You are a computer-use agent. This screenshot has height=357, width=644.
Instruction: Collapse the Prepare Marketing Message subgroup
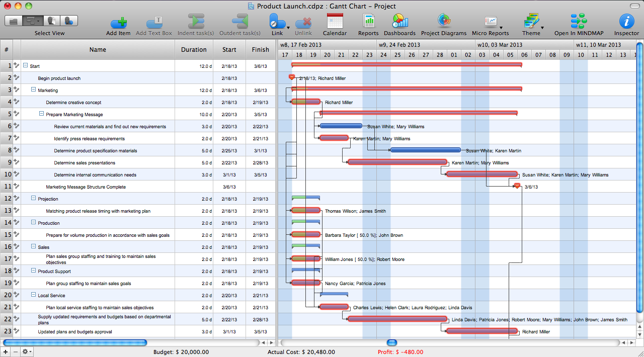tap(41, 114)
